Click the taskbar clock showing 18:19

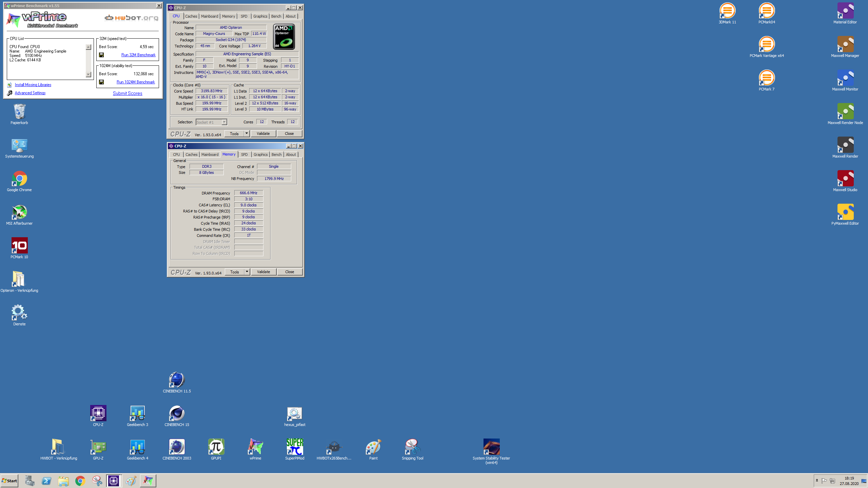tap(849, 481)
